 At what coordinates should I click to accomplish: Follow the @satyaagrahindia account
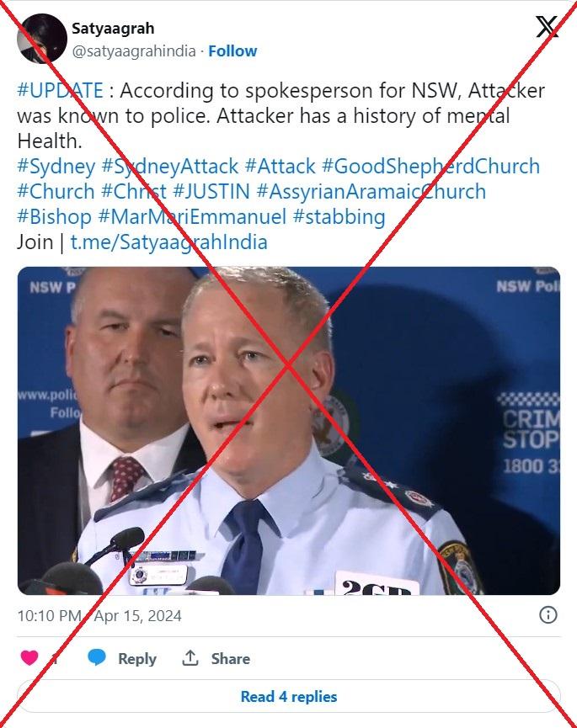232,51
